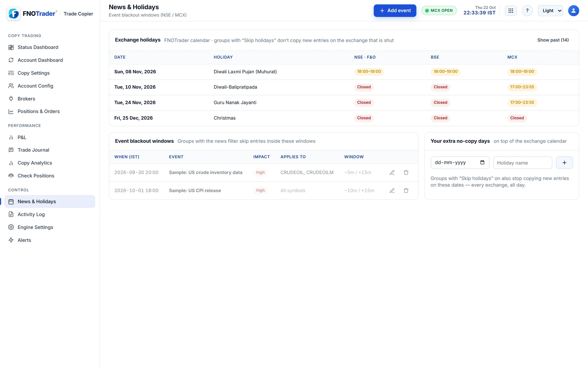This screenshot has height=368, width=588.
Task: Focus the dd-mm-yyyy date field
Action: pos(460,163)
